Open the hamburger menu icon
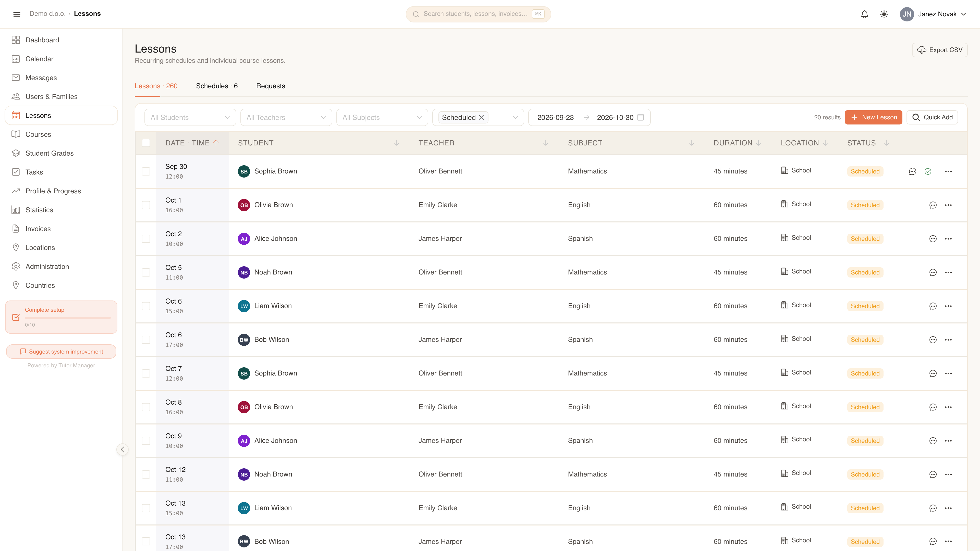 coord(17,14)
